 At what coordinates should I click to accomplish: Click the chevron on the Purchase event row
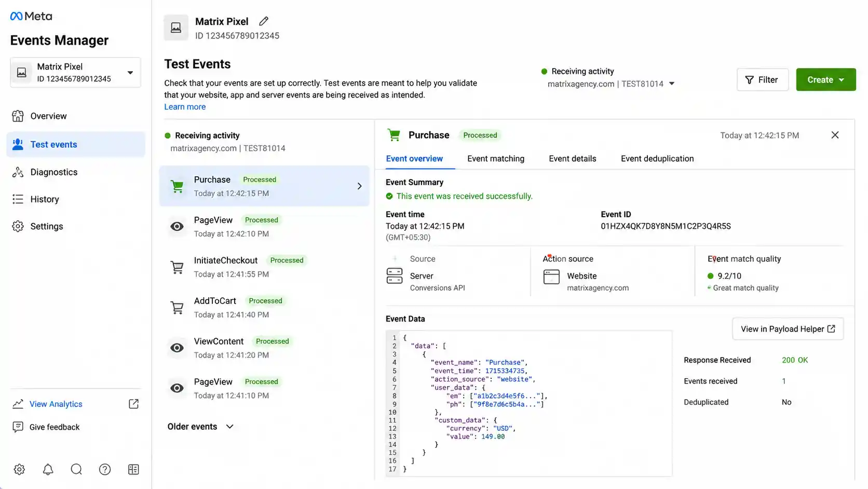pos(359,186)
